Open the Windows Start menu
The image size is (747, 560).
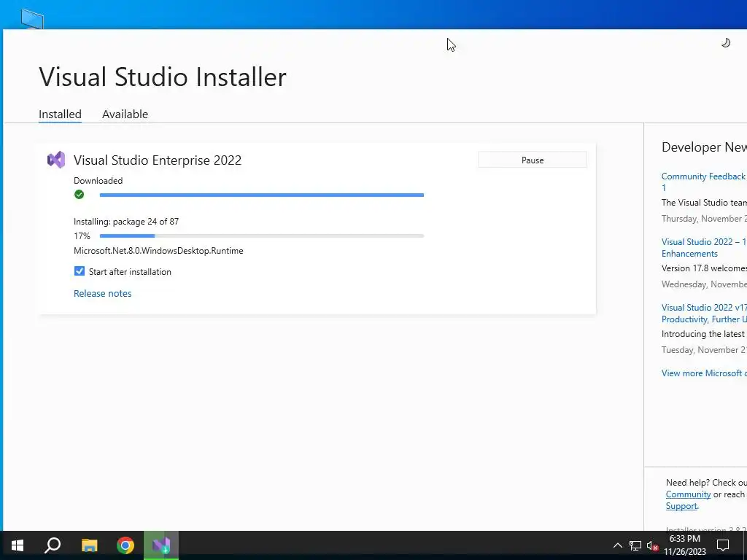[18, 545]
